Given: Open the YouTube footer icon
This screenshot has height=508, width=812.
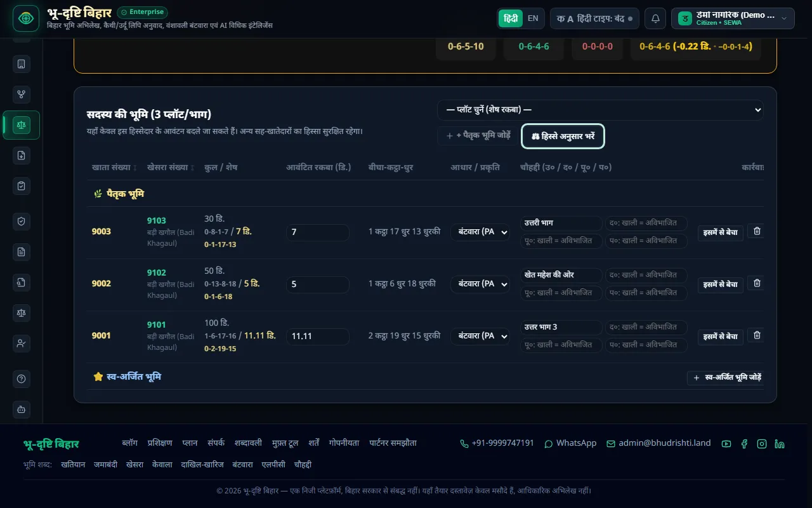Looking at the screenshot, I should 726,444.
